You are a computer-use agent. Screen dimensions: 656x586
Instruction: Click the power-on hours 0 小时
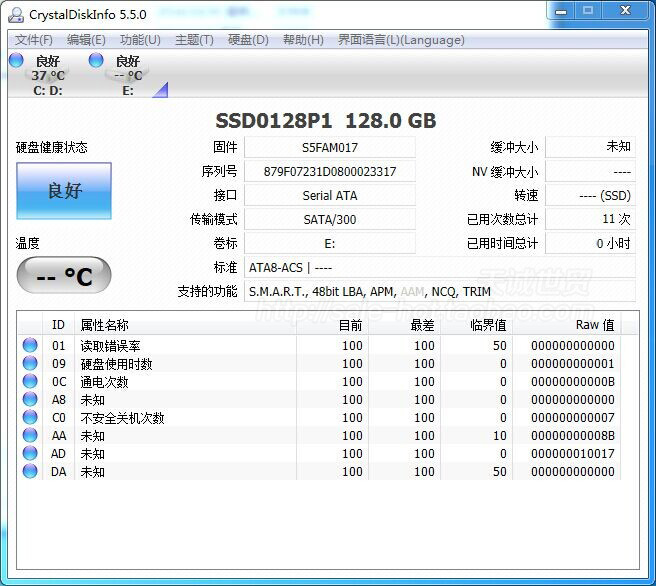point(590,243)
